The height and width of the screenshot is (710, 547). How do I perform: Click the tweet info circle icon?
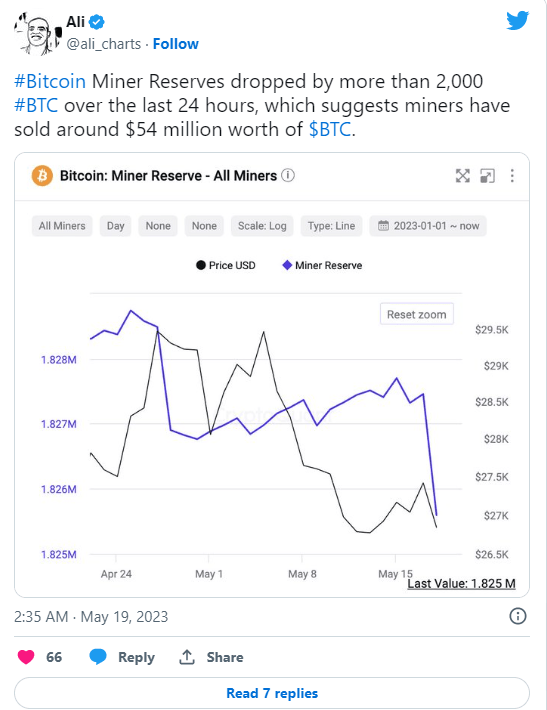click(518, 616)
